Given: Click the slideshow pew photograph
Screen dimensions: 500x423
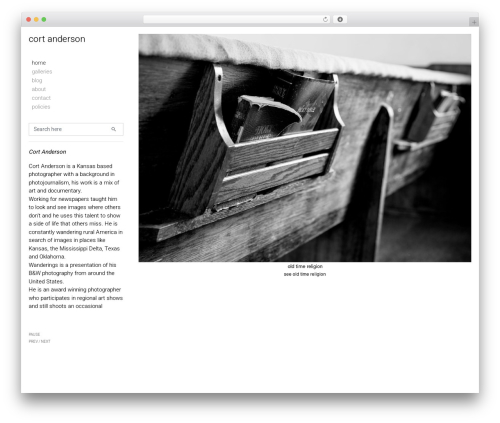Looking at the screenshot, I should 305,148.
